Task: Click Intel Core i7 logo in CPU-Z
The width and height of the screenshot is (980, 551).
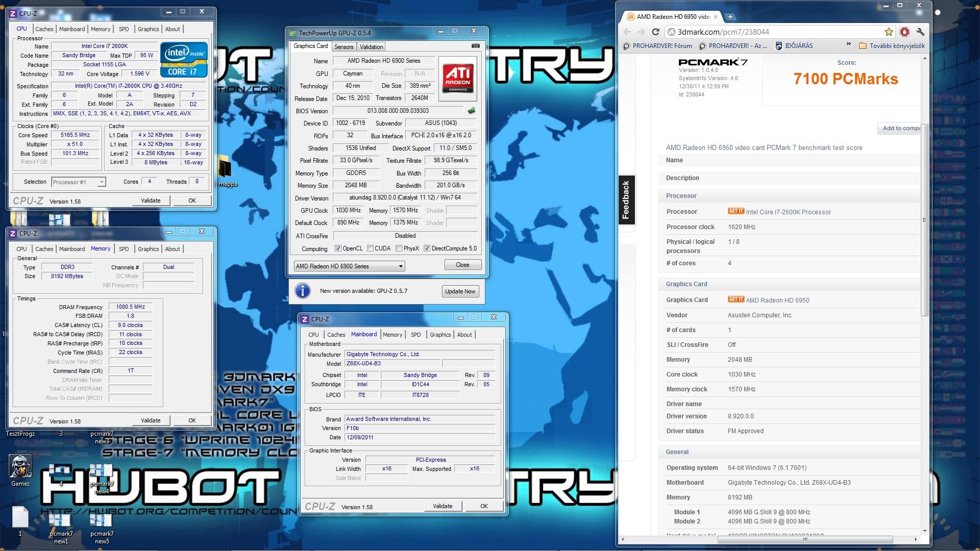Action: pos(184,60)
